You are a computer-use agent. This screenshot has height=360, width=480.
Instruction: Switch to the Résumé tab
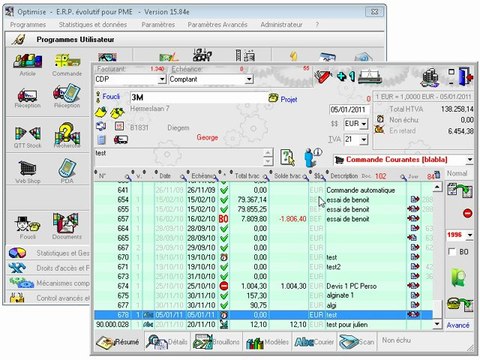118,342
